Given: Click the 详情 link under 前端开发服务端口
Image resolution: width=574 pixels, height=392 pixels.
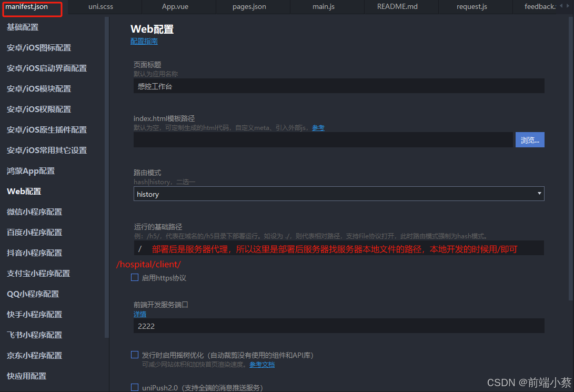Looking at the screenshot, I should pos(140,314).
